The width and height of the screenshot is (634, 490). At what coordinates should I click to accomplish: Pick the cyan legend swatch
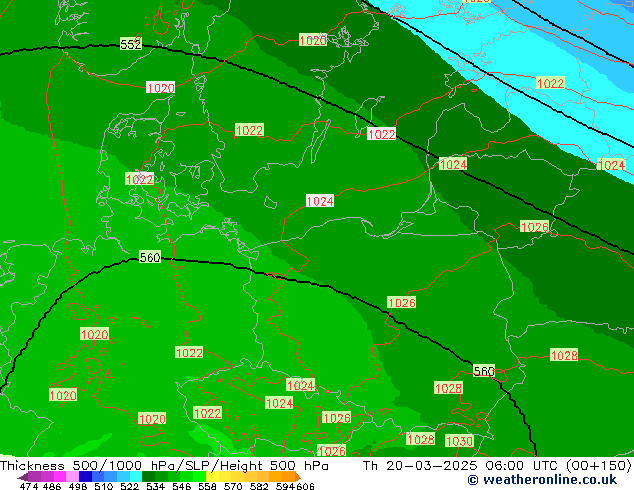pos(136,477)
